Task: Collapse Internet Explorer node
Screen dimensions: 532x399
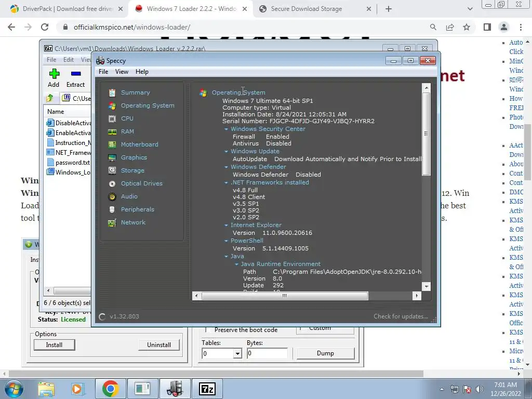Action: (226, 225)
